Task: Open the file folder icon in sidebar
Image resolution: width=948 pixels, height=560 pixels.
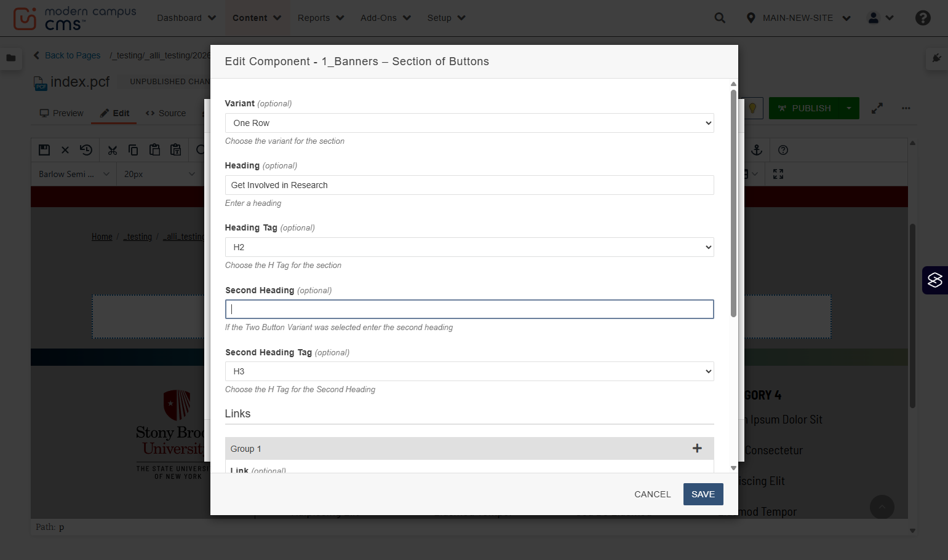Action: coord(11,58)
